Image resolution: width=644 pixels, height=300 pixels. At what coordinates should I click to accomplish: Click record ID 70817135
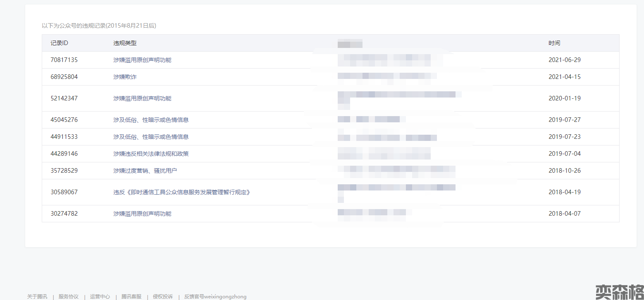point(64,60)
